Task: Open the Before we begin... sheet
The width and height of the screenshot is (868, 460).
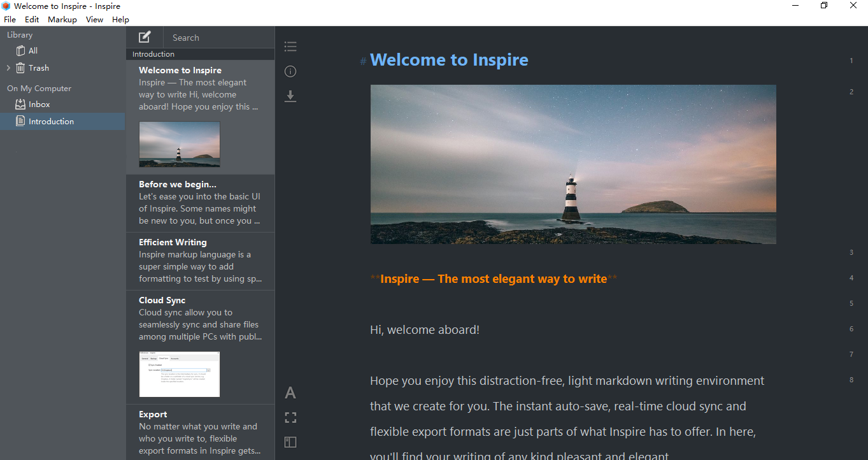Action: 200,203
